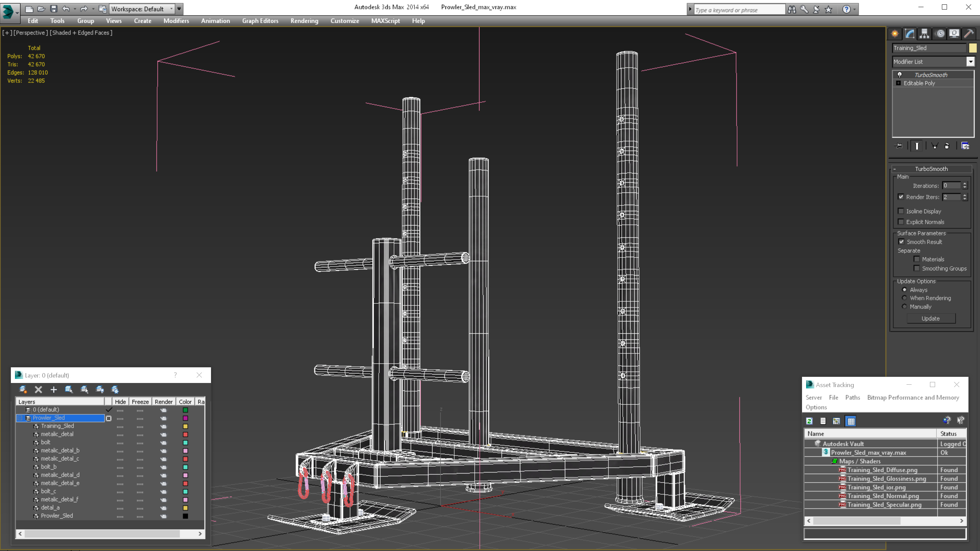Open the Rendering menu
This screenshot has height=551, width=980.
304,21
